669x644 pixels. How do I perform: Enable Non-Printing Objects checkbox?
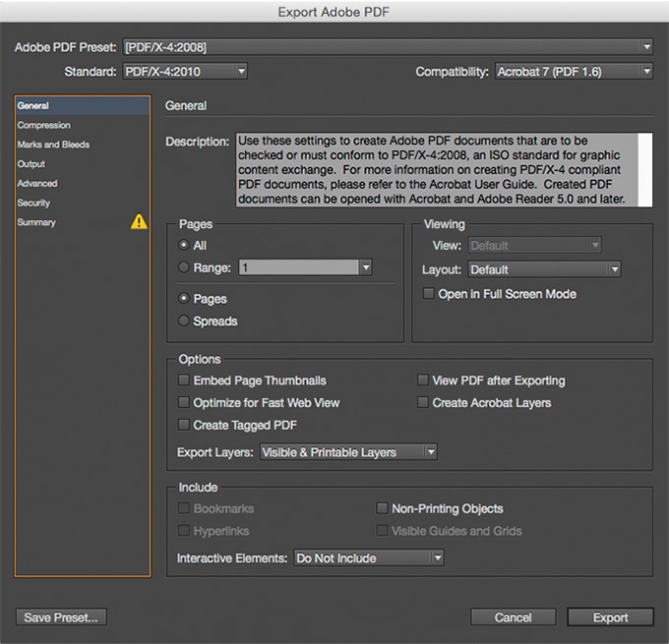coord(383,508)
